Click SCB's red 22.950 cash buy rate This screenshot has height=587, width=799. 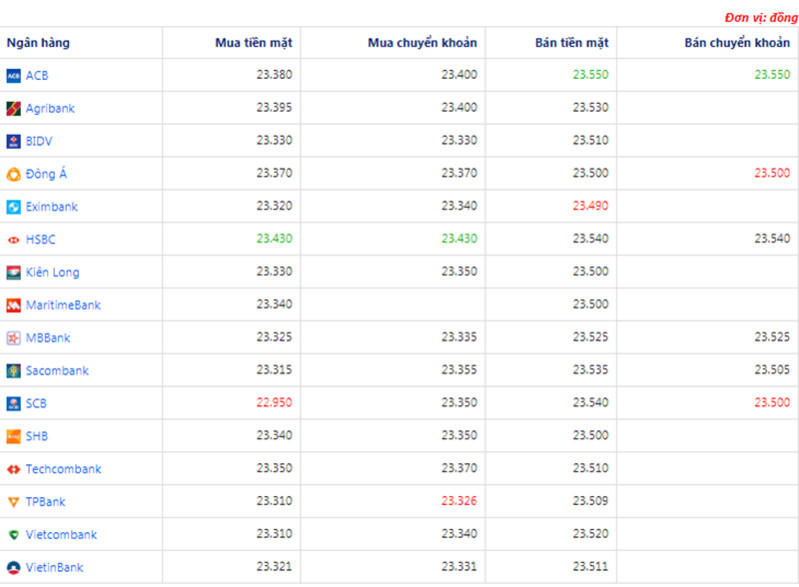click(x=274, y=404)
